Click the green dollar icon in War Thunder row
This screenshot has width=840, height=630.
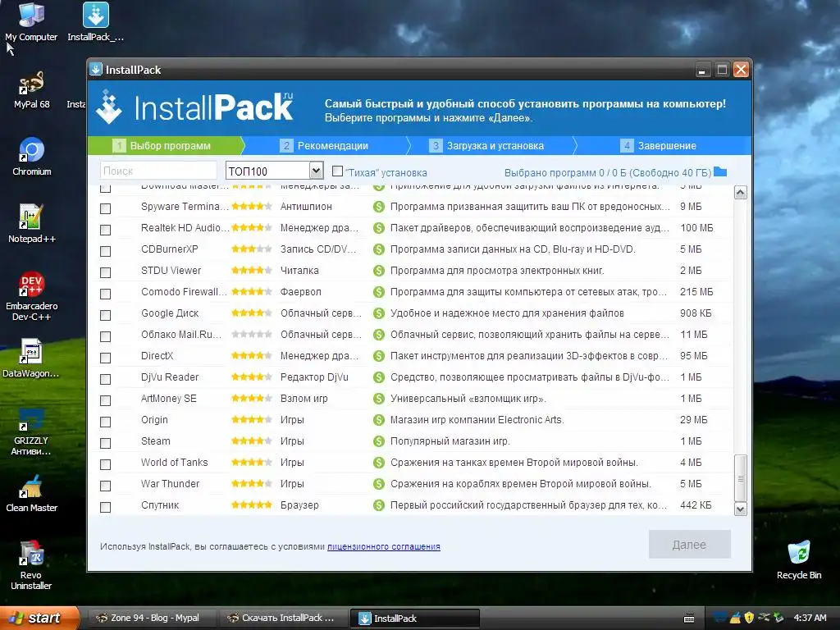[x=379, y=484]
